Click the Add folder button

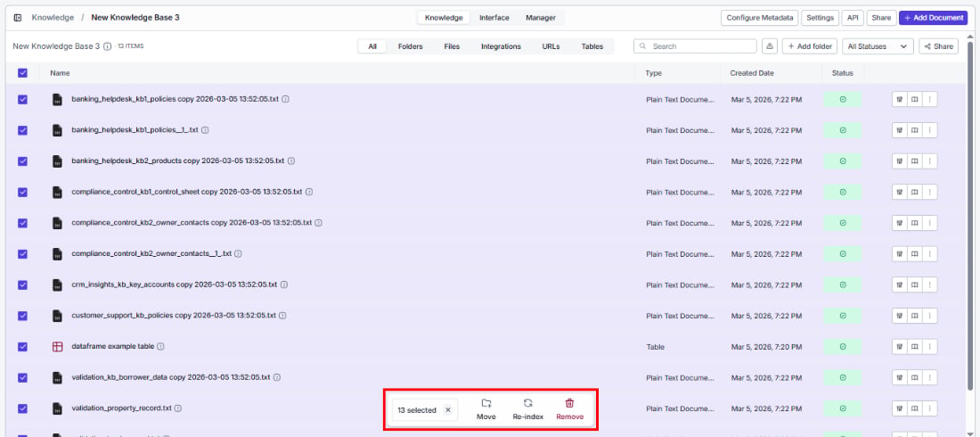(x=809, y=46)
